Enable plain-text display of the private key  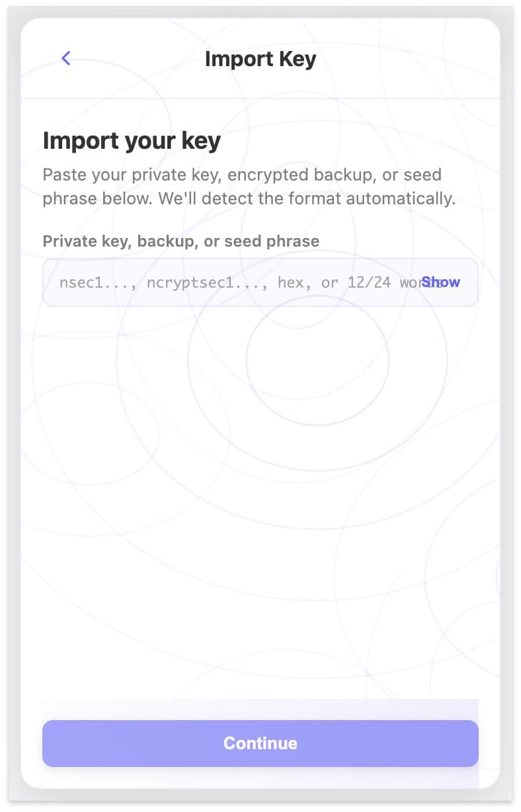click(x=440, y=282)
